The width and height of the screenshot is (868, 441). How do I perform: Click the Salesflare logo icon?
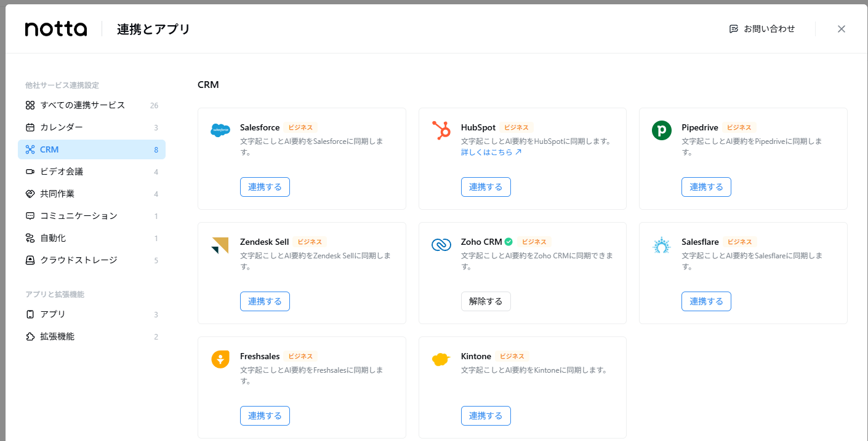pyautogui.click(x=662, y=245)
